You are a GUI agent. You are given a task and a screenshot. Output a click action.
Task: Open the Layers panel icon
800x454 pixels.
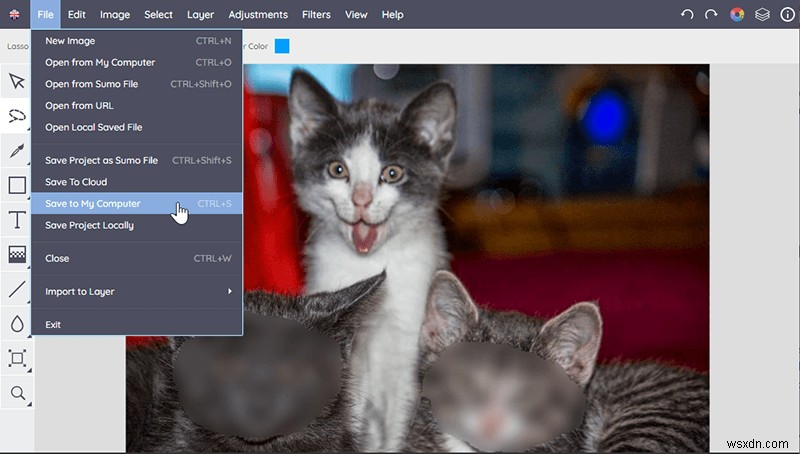point(762,14)
